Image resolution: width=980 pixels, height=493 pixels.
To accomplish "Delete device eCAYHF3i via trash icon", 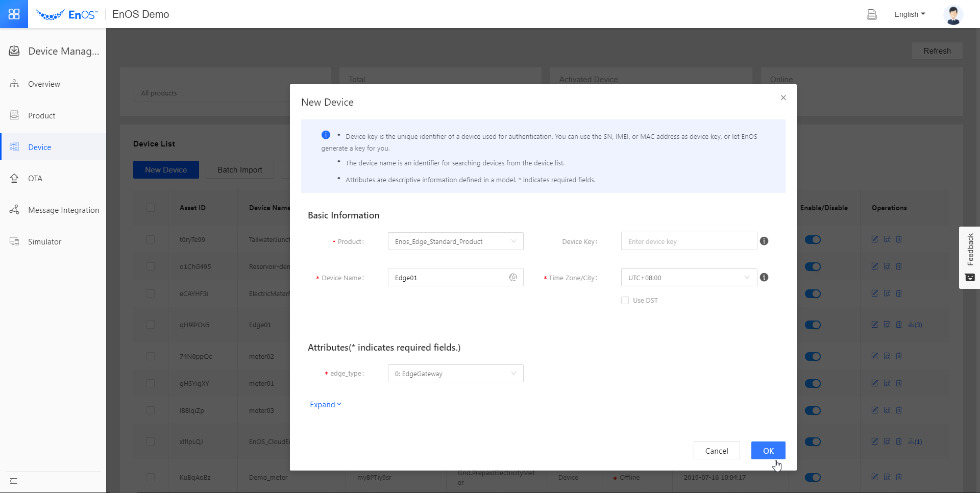I will (x=899, y=293).
